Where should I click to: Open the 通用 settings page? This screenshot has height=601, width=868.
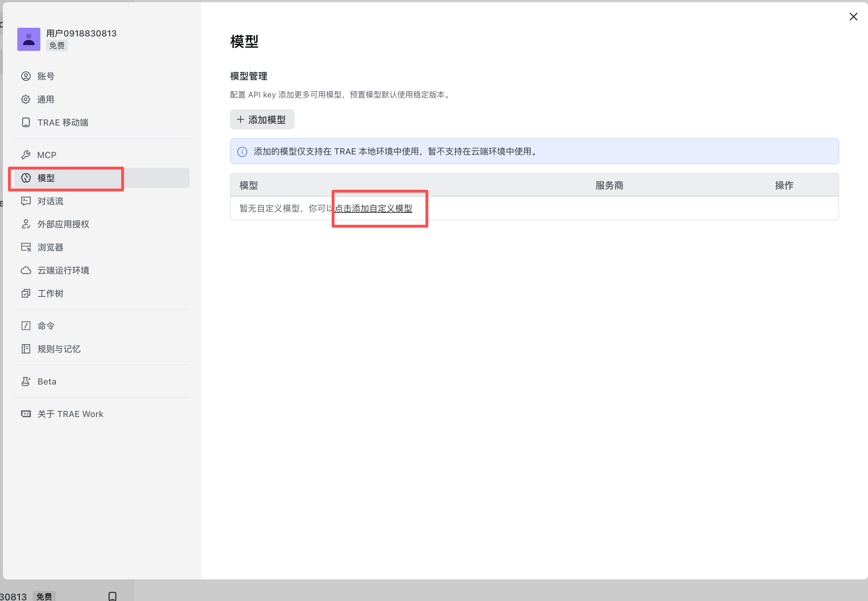(102, 100)
